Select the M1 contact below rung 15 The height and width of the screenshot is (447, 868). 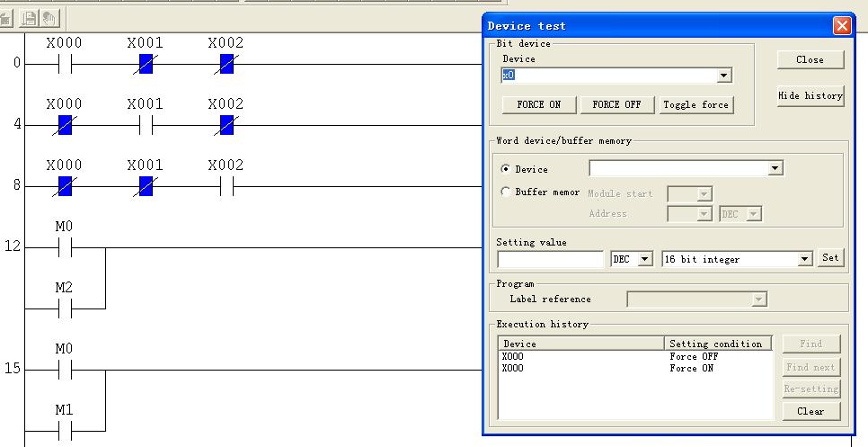(64, 430)
